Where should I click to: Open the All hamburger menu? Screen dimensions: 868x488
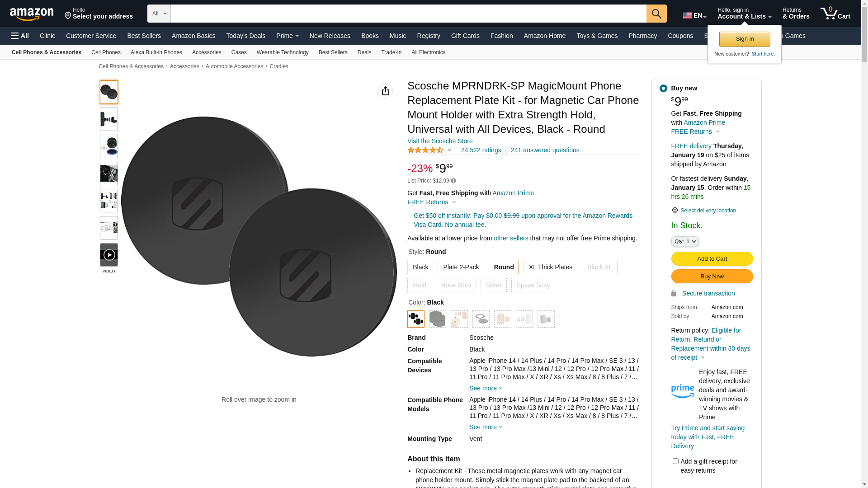[x=20, y=36]
